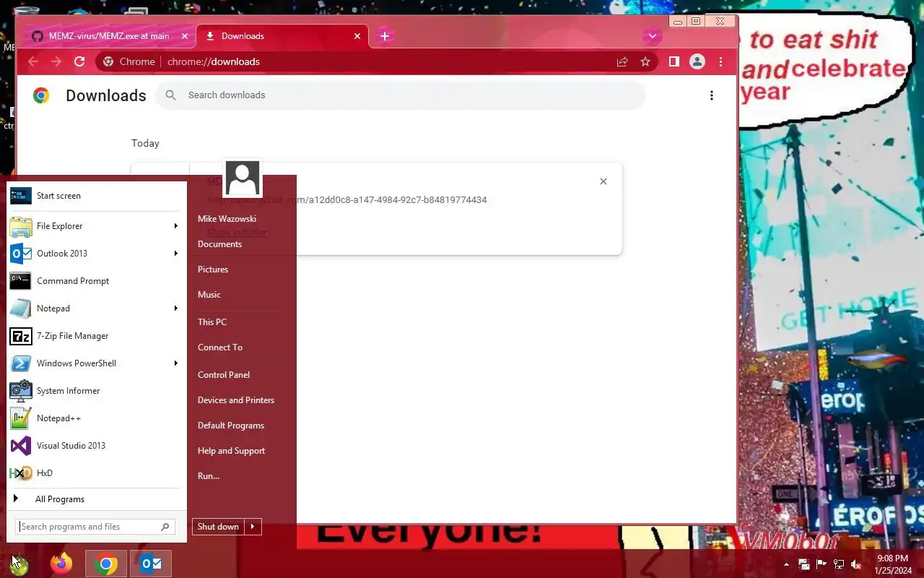Screen dimensions: 924x578
Task: Focus the Search downloads field
Action: [401, 95]
